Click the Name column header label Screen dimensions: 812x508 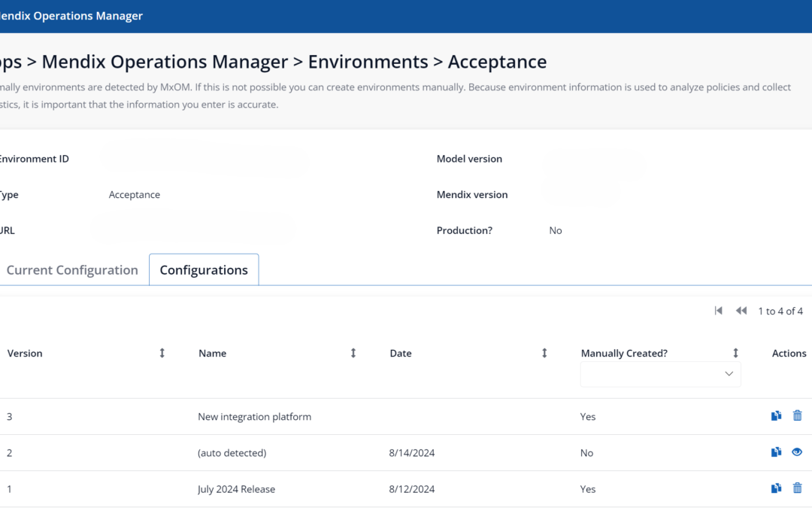coord(212,354)
